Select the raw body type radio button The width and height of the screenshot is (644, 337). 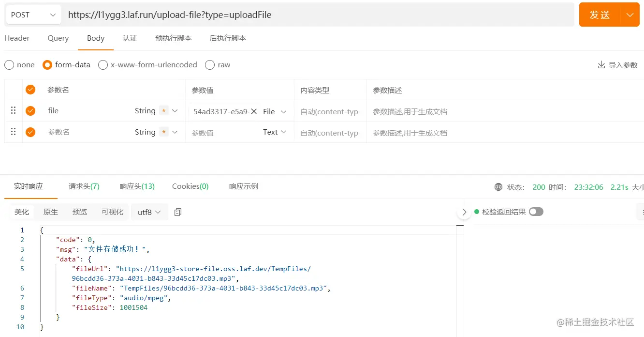pyautogui.click(x=210, y=65)
